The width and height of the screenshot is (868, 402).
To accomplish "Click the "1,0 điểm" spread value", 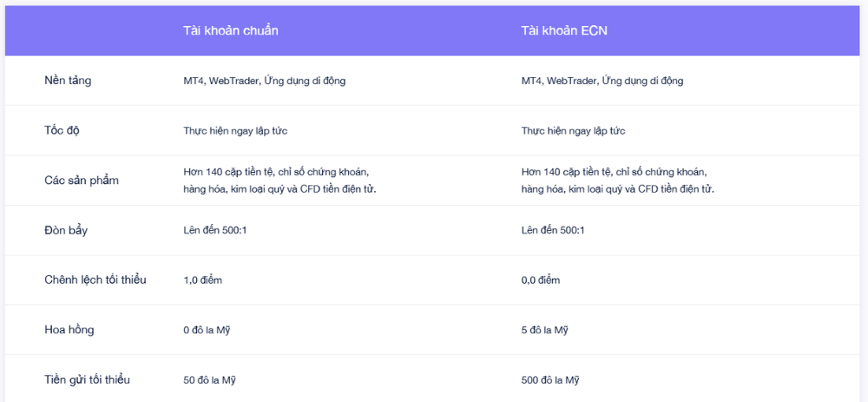I will tap(203, 280).
